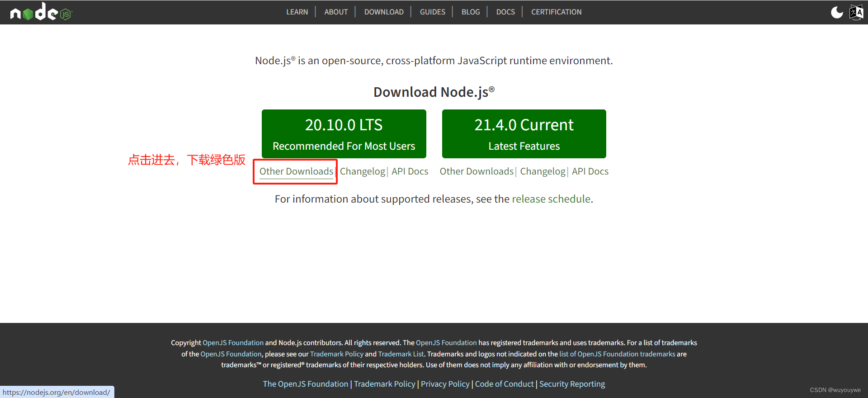Viewport: 868px width, 398px height.
Task: Click the Node.js logo
Action: coord(41,12)
